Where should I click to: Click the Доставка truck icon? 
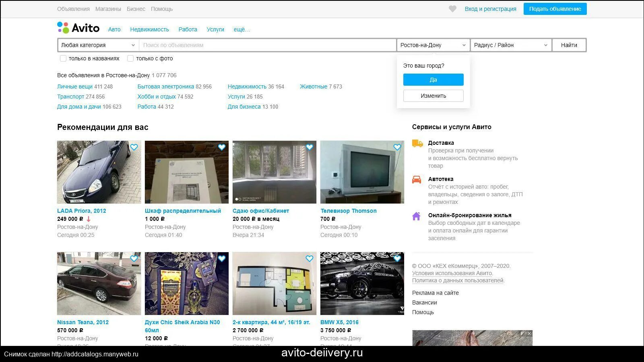pyautogui.click(x=417, y=143)
